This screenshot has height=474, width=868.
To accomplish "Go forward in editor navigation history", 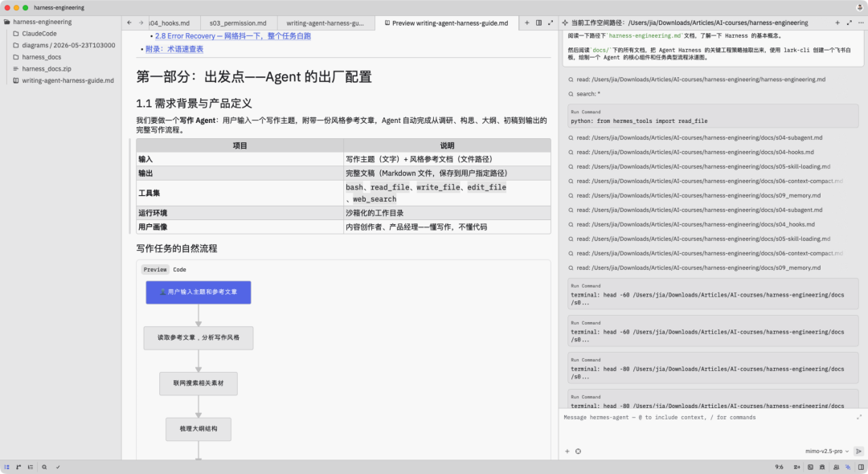I will click(x=141, y=22).
